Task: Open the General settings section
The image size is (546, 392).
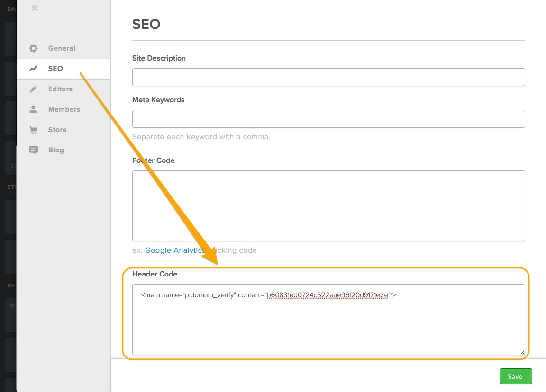Action: coord(61,48)
